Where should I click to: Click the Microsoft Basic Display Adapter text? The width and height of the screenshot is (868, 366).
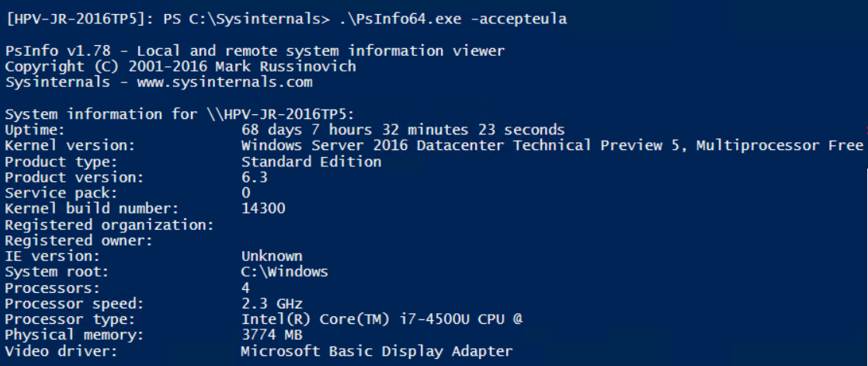click(377, 351)
